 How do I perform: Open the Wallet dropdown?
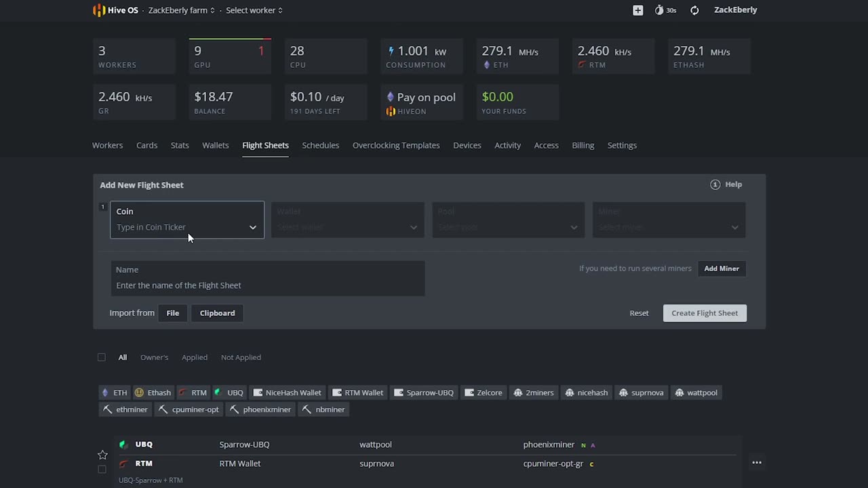(x=347, y=220)
